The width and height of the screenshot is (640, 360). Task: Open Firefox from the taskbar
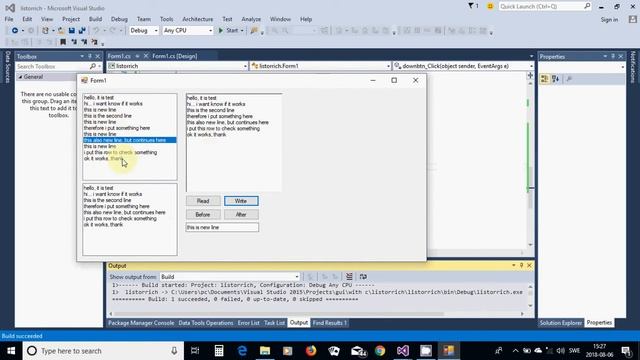point(311,351)
